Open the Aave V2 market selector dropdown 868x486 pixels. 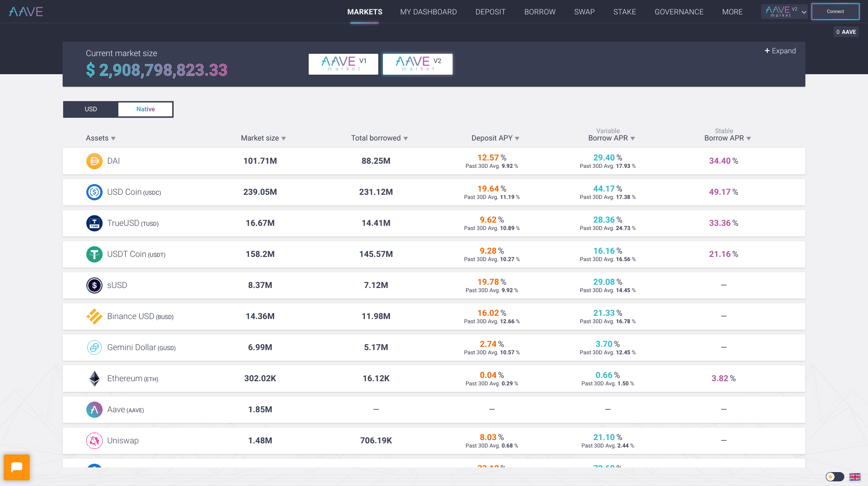pyautogui.click(x=785, y=12)
